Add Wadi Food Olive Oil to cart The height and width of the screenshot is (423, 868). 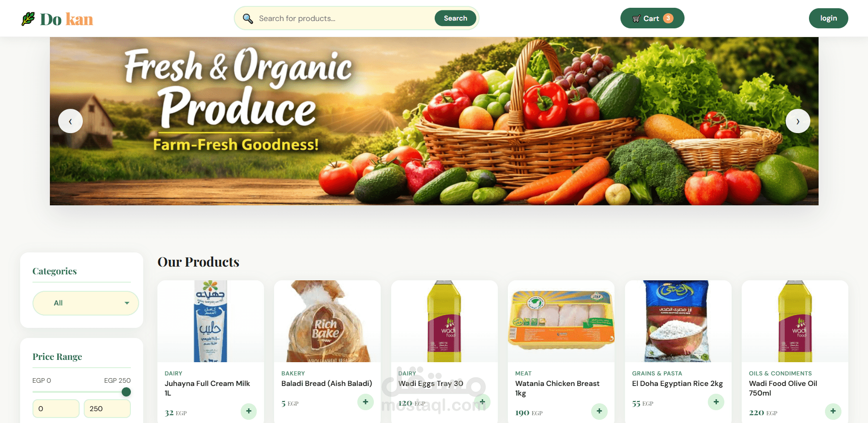click(x=833, y=411)
